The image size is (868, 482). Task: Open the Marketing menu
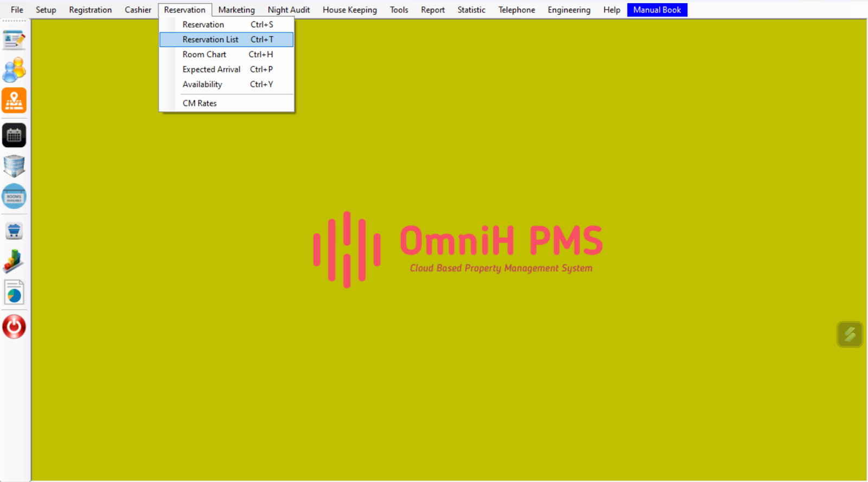point(237,10)
